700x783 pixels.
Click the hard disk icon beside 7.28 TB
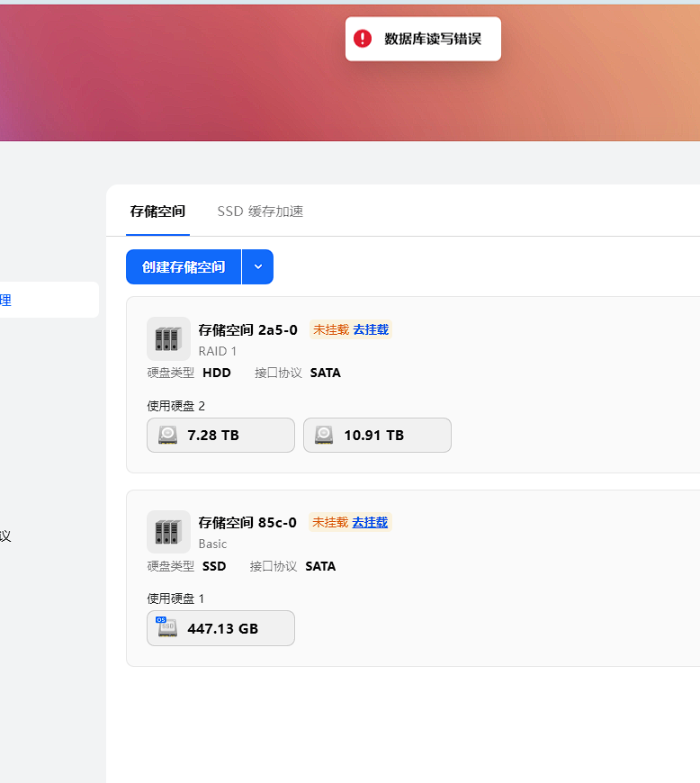[x=168, y=436]
